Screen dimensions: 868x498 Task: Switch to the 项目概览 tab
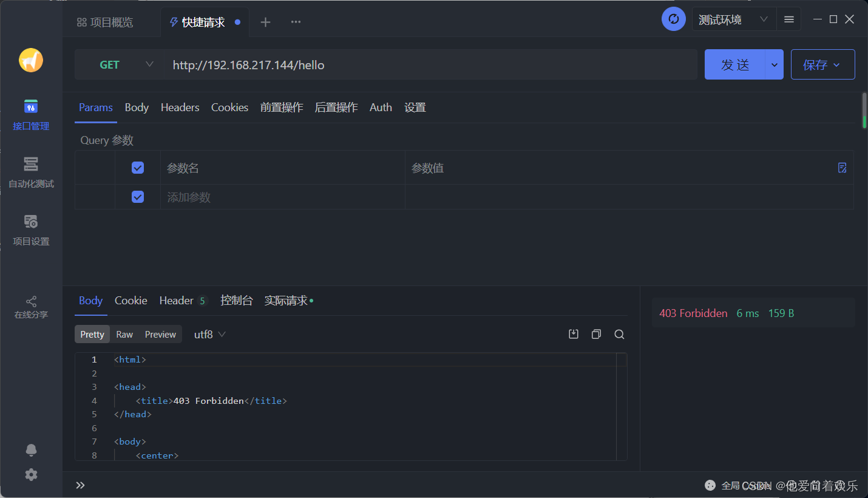[x=105, y=22]
